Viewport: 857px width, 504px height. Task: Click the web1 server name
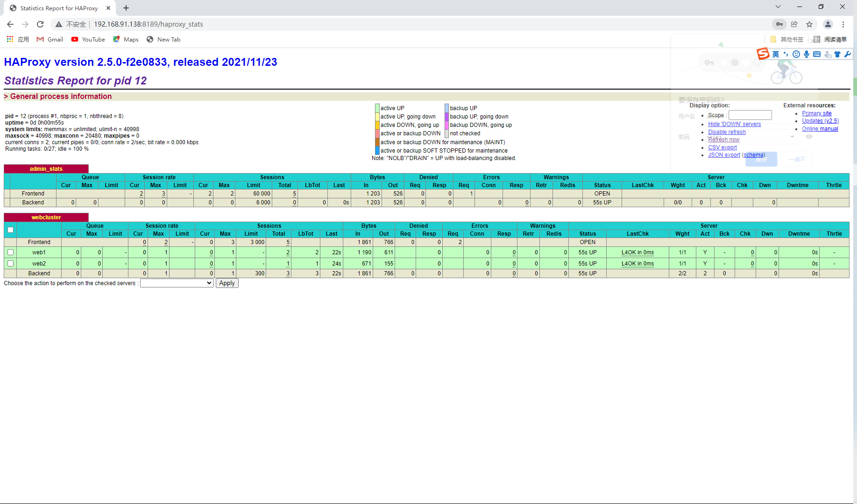(39, 252)
